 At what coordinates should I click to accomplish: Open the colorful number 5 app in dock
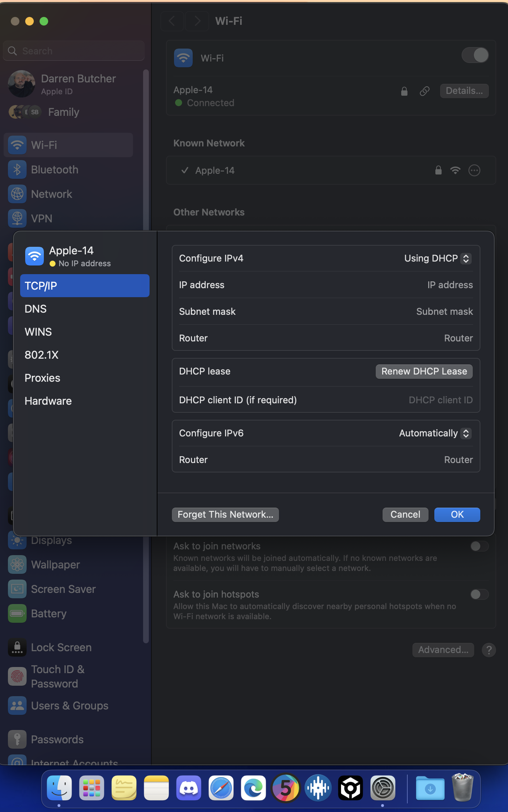click(x=286, y=788)
